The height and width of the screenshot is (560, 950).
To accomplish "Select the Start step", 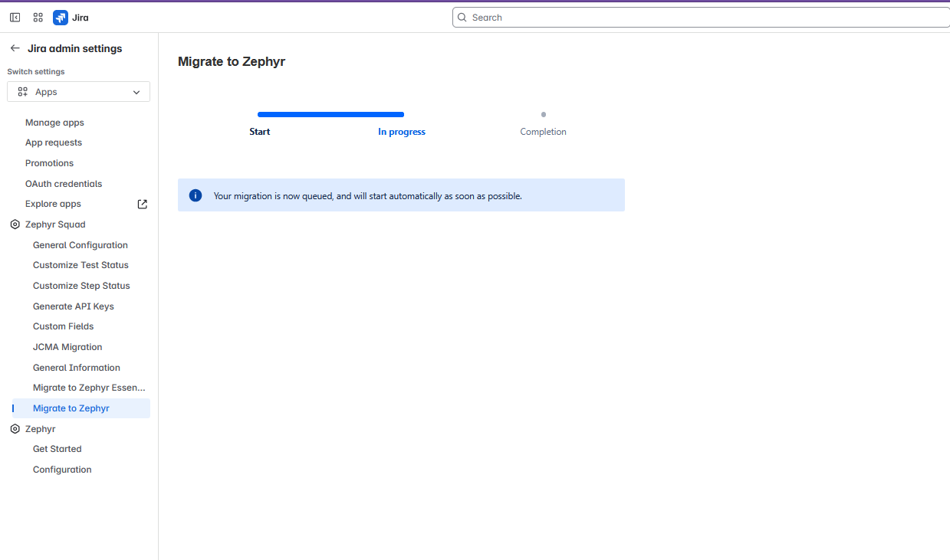I will point(259,131).
